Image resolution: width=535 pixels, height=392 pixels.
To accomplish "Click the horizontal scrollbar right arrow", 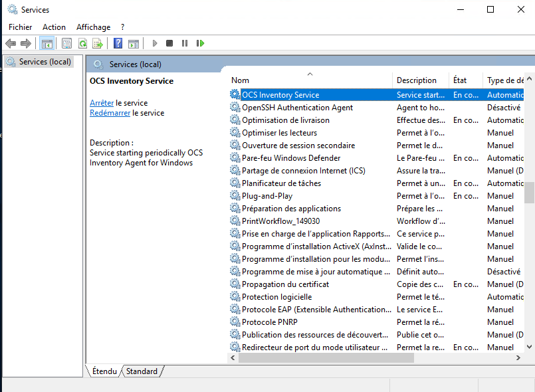I will (x=518, y=357).
